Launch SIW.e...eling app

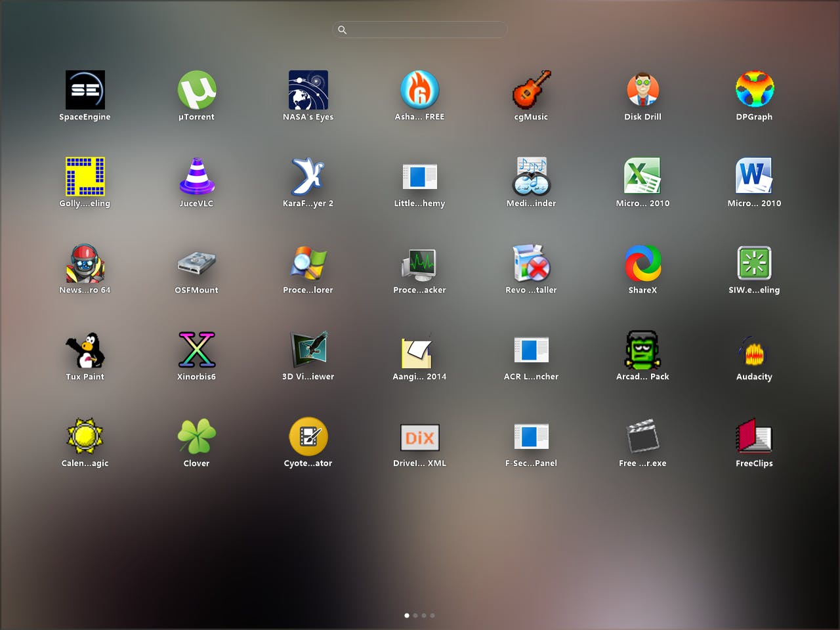pos(755,263)
